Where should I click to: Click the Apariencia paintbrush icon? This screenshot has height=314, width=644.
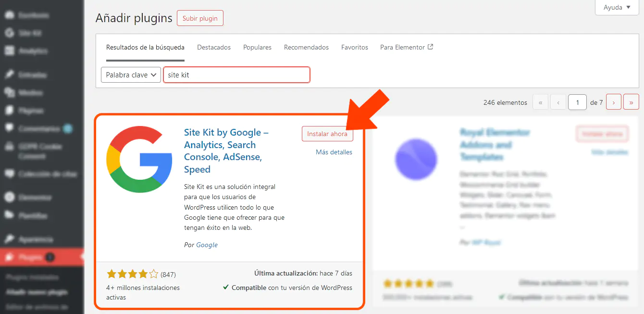[9, 239]
